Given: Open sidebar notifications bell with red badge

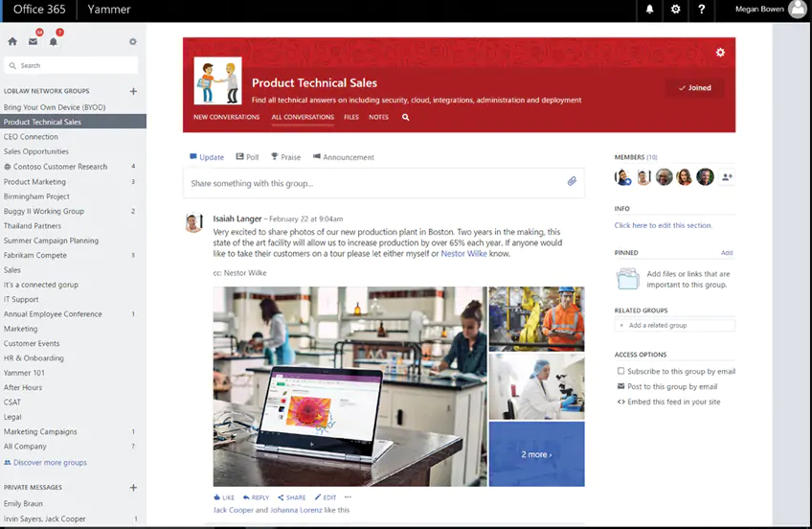Looking at the screenshot, I should click(x=54, y=41).
